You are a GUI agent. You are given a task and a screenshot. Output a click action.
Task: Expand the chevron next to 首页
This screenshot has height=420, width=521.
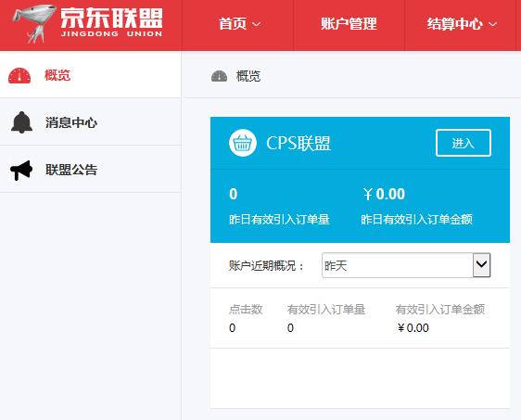click(256, 24)
